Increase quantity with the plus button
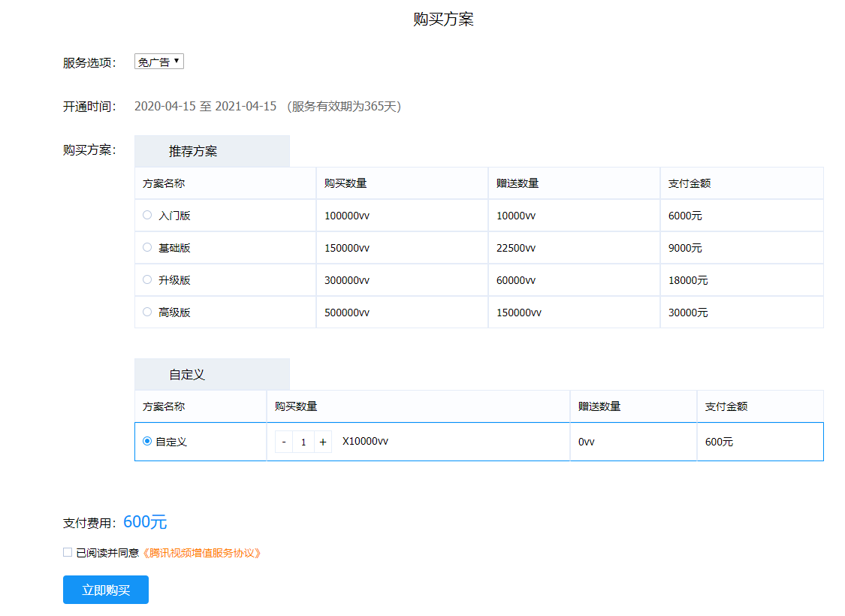This screenshot has width=845, height=616. click(323, 442)
